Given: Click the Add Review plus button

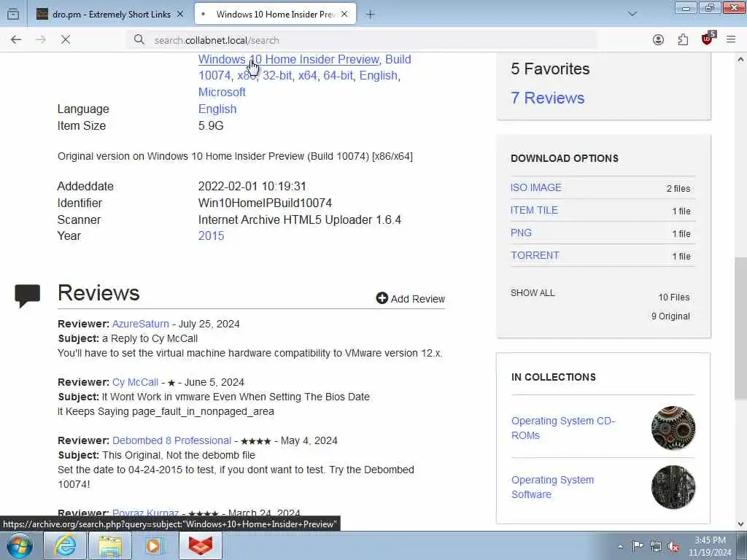Looking at the screenshot, I should point(410,298).
